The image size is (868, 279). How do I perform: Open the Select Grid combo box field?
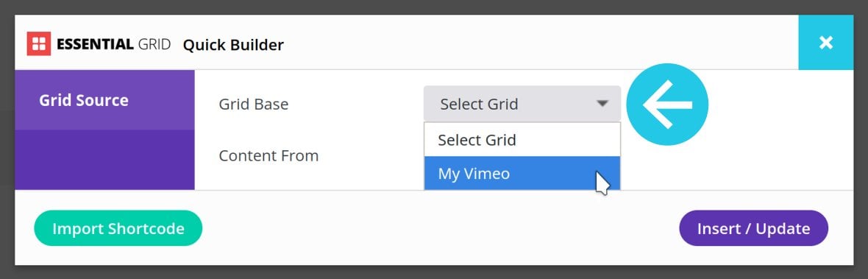pyautogui.click(x=522, y=104)
